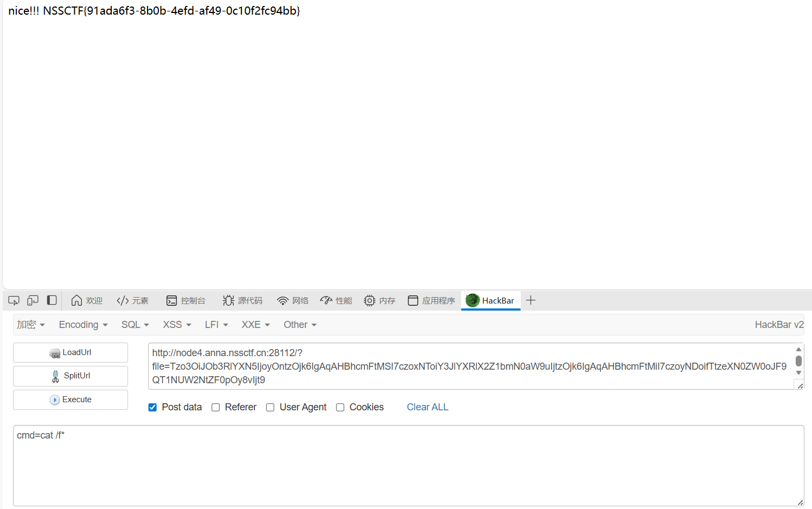Expand the LFI dropdown menu
Screen dimensions: 812x509
point(216,325)
